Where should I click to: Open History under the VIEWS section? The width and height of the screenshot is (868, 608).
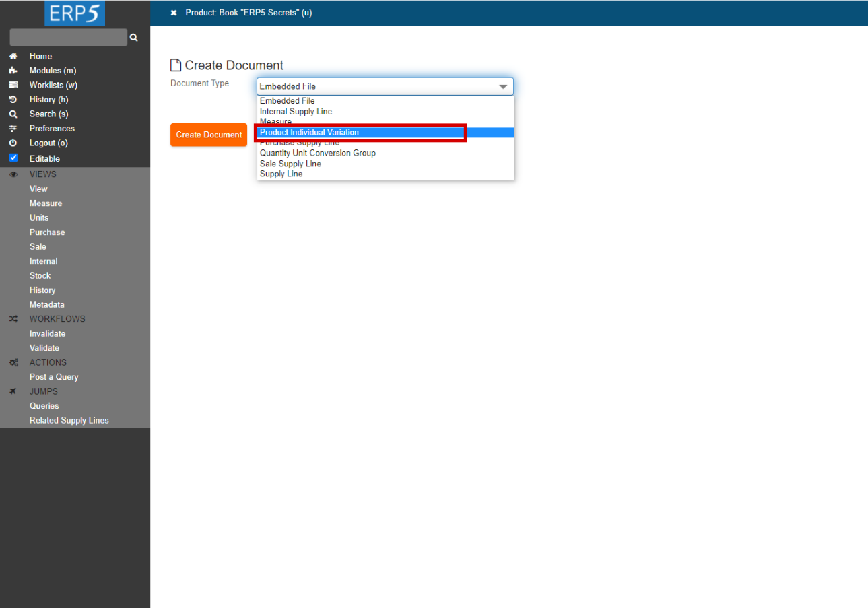point(42,290)
